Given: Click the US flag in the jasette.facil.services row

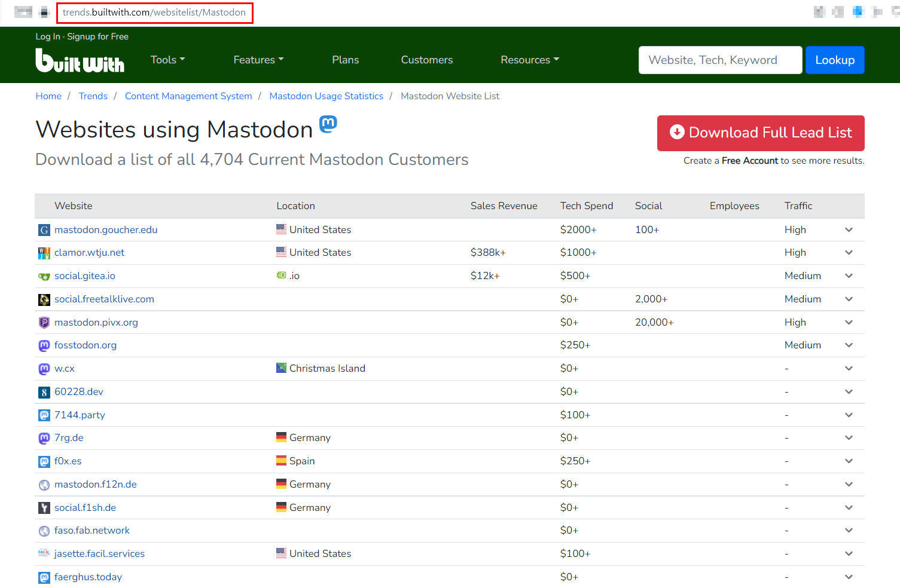Looking at the screenshot, I should coord(281,552).
